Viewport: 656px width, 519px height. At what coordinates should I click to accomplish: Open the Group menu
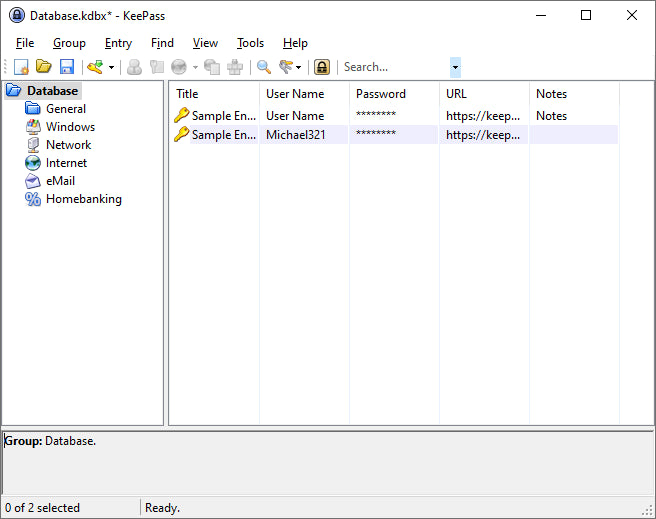click(69, 43)
